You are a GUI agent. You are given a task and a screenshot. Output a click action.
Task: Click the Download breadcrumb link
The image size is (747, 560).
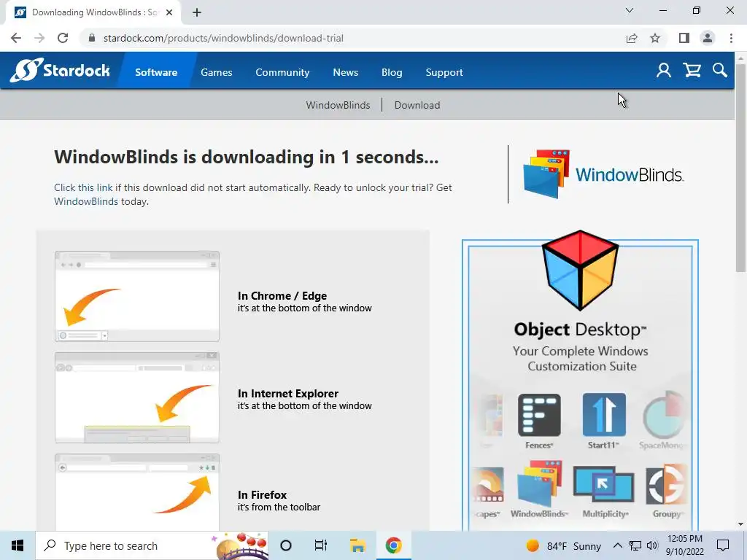(417, 105)
